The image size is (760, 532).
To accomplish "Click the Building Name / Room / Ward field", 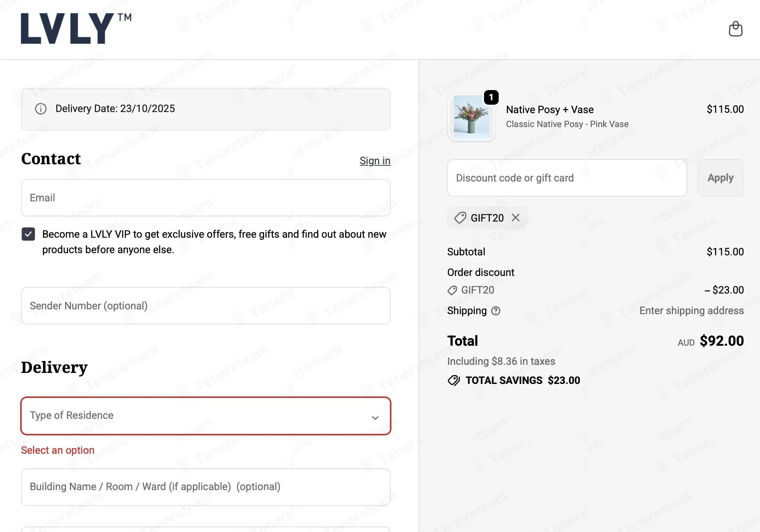I will point(206,487).
